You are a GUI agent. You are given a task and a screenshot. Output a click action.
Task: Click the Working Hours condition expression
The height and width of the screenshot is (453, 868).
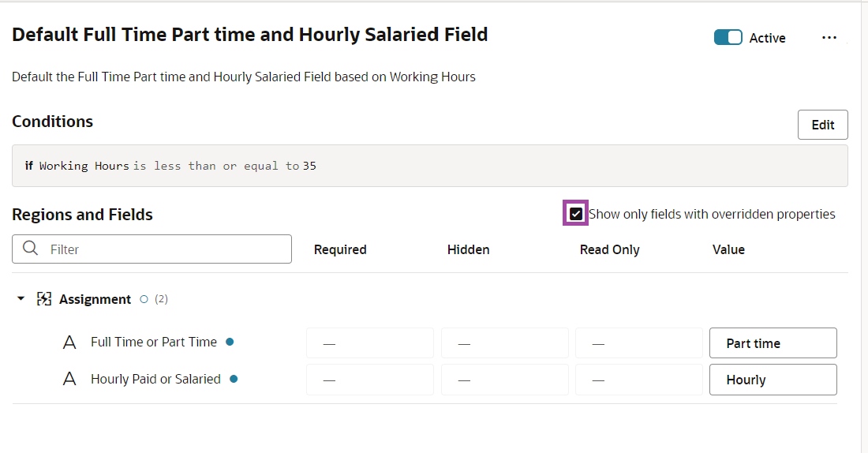[x=170, y=166]
